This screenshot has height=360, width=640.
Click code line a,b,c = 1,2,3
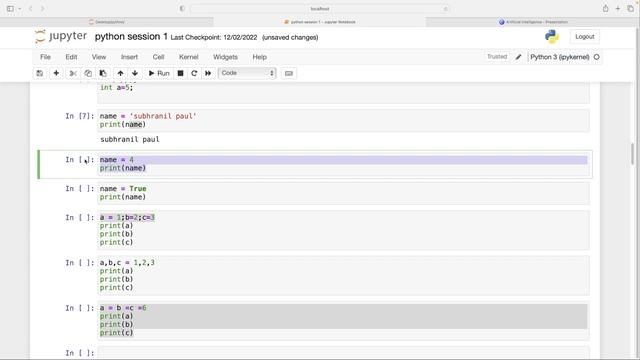(127, 263)
